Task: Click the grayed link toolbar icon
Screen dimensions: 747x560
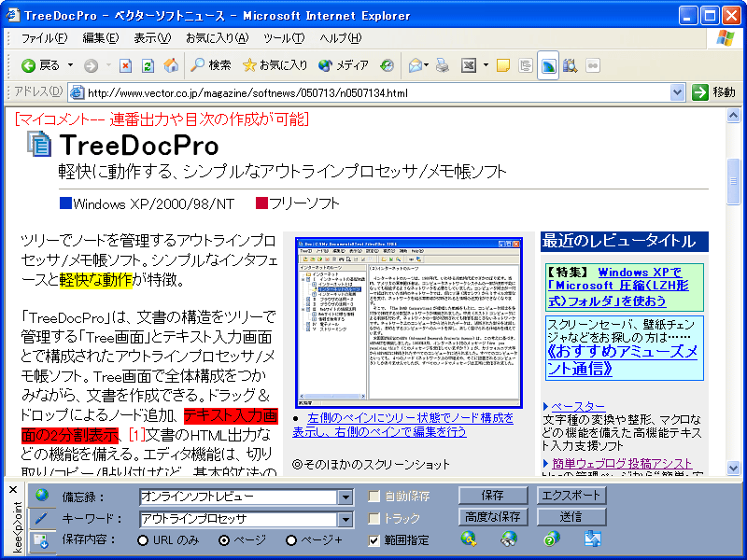Action: [593, 65]
